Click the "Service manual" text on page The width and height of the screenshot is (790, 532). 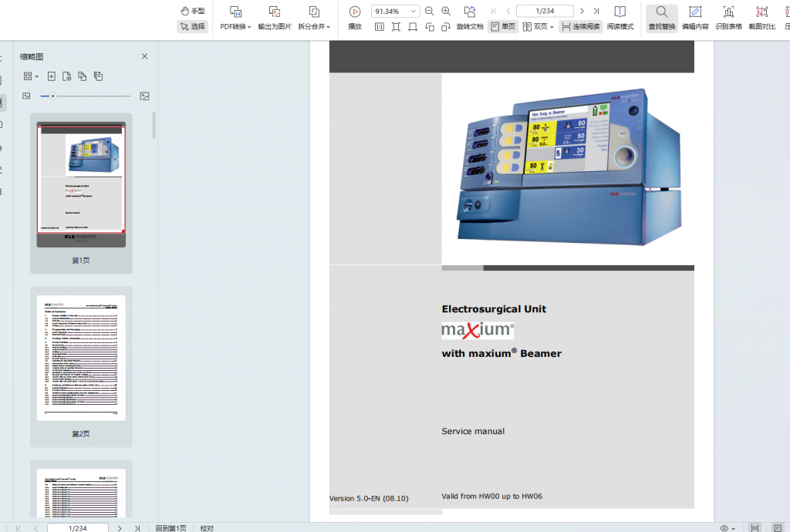click(x=473, y=431)
